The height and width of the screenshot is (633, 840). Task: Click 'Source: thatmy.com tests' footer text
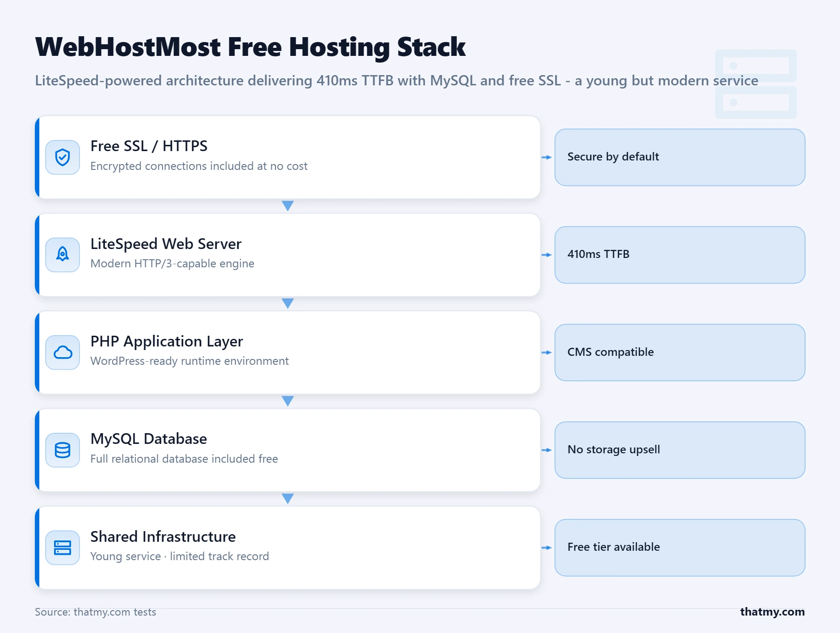tap(96, 612)
